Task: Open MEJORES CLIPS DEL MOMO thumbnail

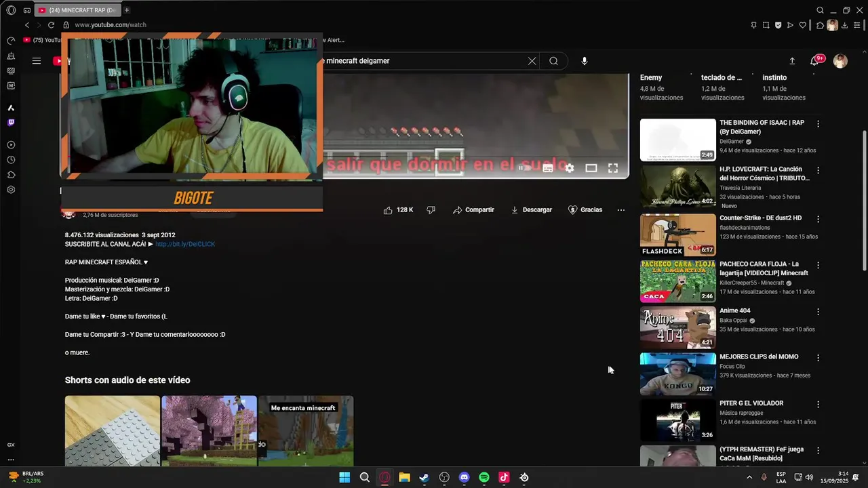Action: (678, 373)
